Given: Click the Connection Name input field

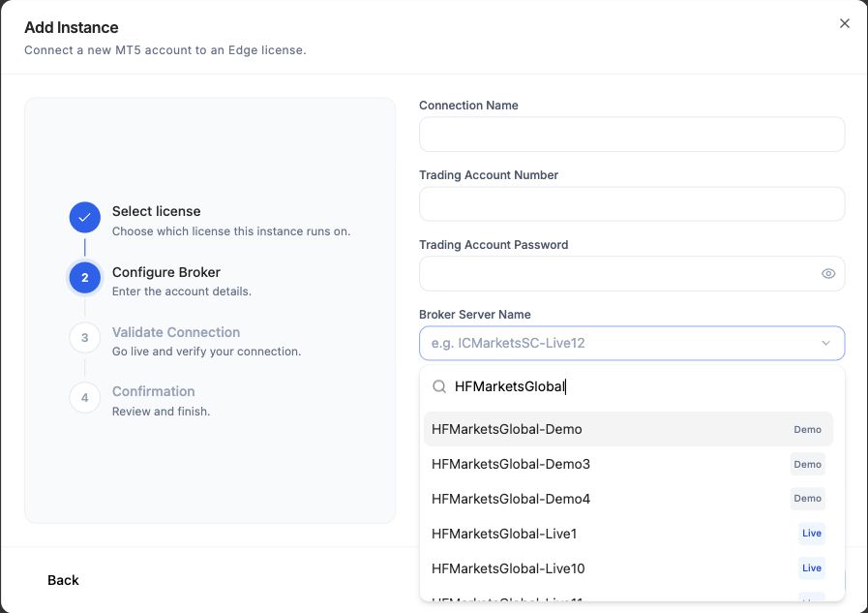Looking at the screenshot, I should 632,134.
